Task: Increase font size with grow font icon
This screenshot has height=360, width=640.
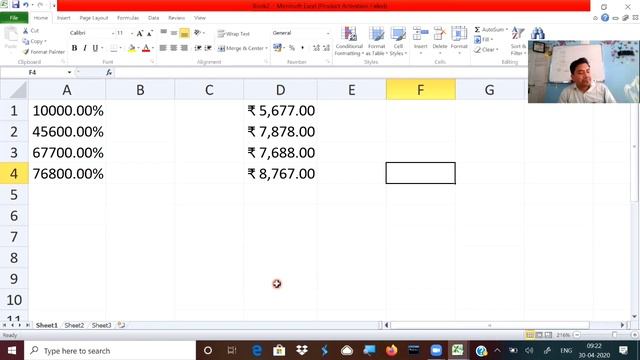Action: [140, 33]
